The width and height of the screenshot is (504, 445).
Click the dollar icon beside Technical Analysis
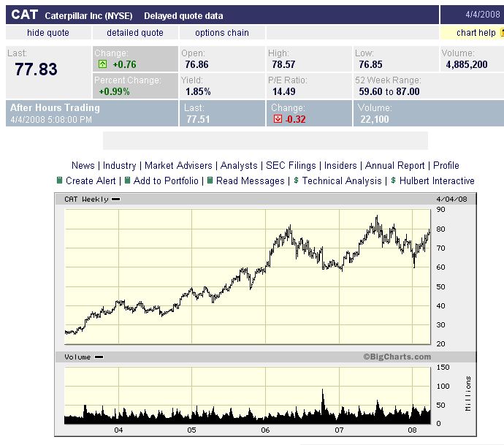pyautogui.click(x=296, y=180)
